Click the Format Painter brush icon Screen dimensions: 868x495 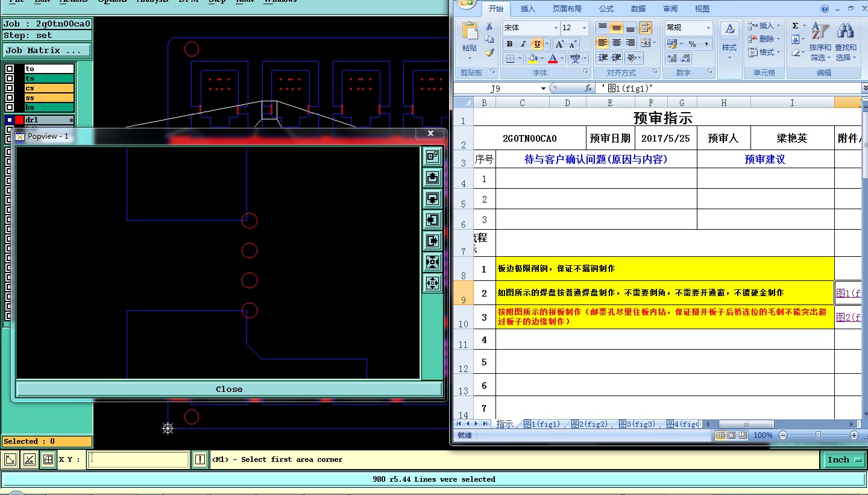(x=489, y=52)
